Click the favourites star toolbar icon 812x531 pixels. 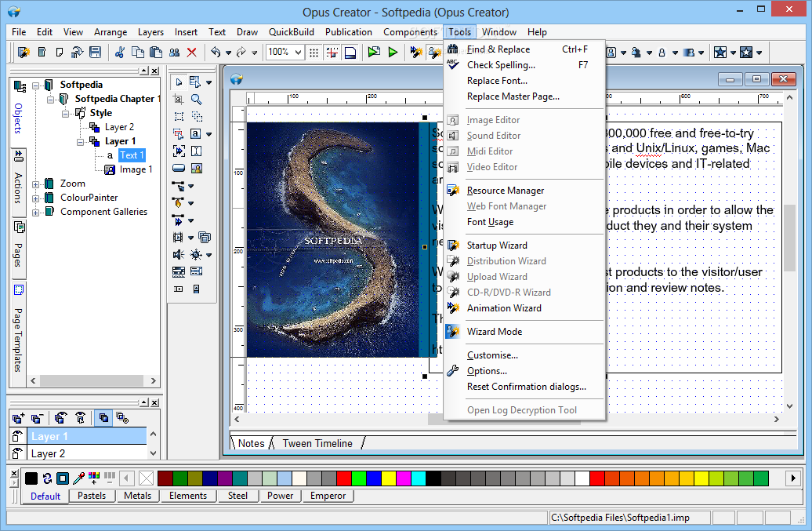coord(720,53)
